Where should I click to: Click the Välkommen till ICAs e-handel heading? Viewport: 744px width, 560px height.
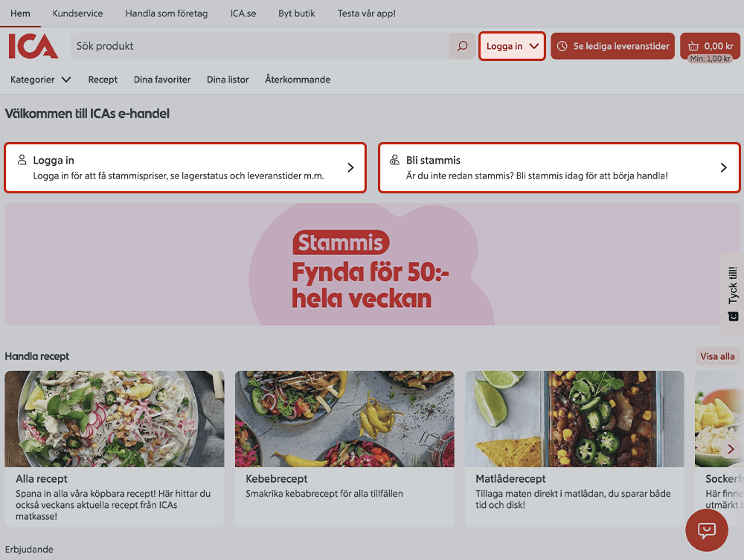pos(87,114)
